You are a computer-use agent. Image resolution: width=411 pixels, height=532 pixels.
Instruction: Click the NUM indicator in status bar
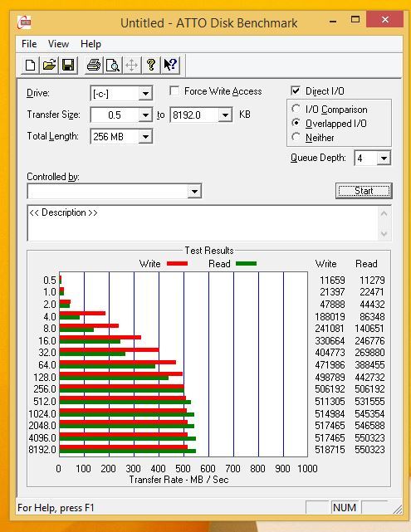(x=345, y=508)
